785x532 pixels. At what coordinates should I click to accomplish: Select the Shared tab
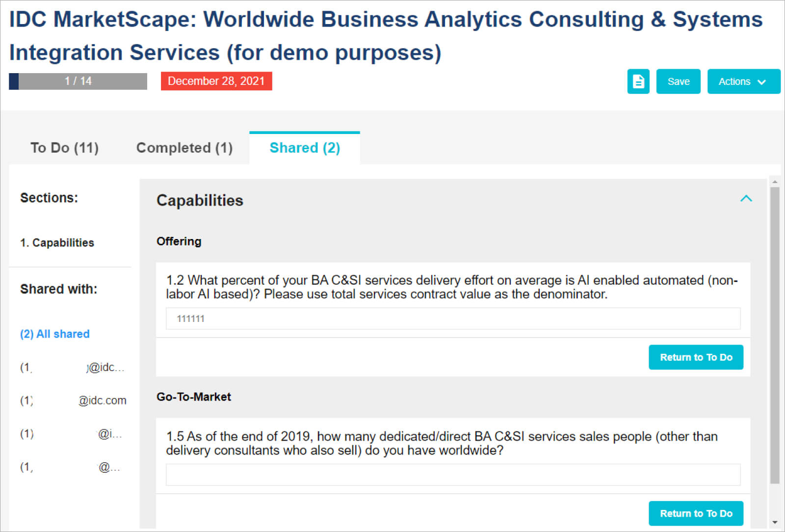pos(305,148)
